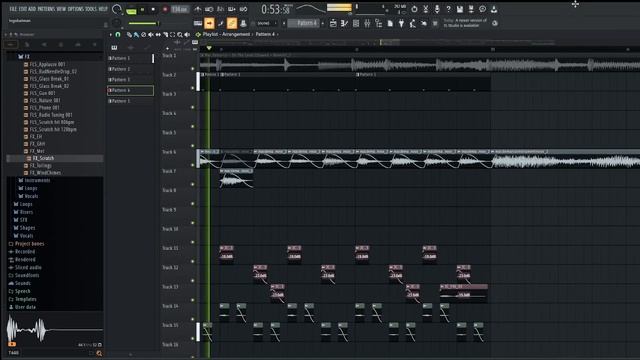Click the orange link multilink icon
This screenshot has height=360, width=640.
232,24
